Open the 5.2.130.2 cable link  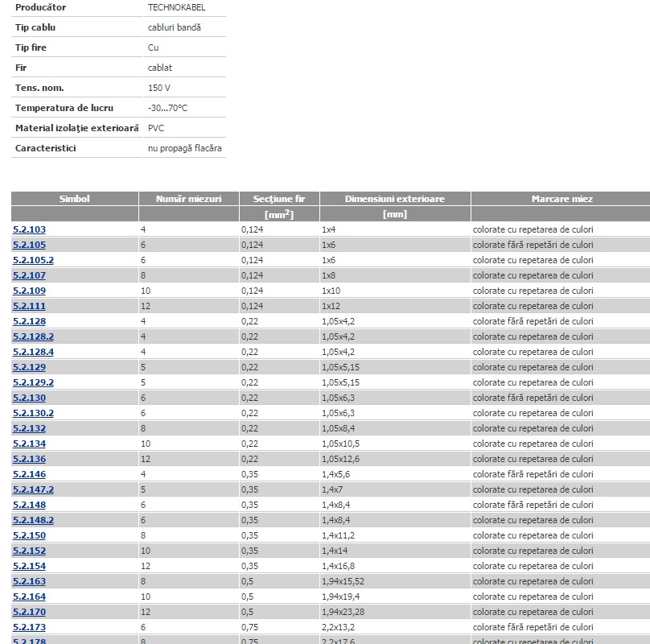tap(33, 413)
